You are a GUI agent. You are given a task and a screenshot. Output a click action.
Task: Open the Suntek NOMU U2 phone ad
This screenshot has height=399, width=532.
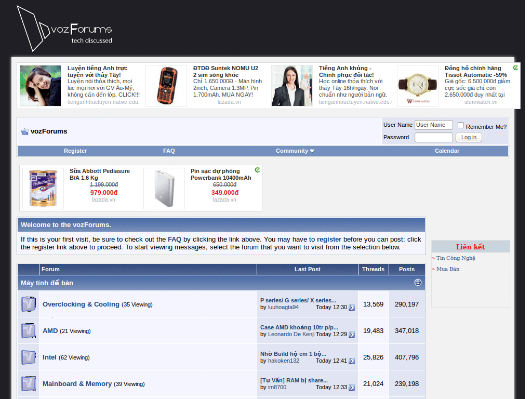pos(225,71)
